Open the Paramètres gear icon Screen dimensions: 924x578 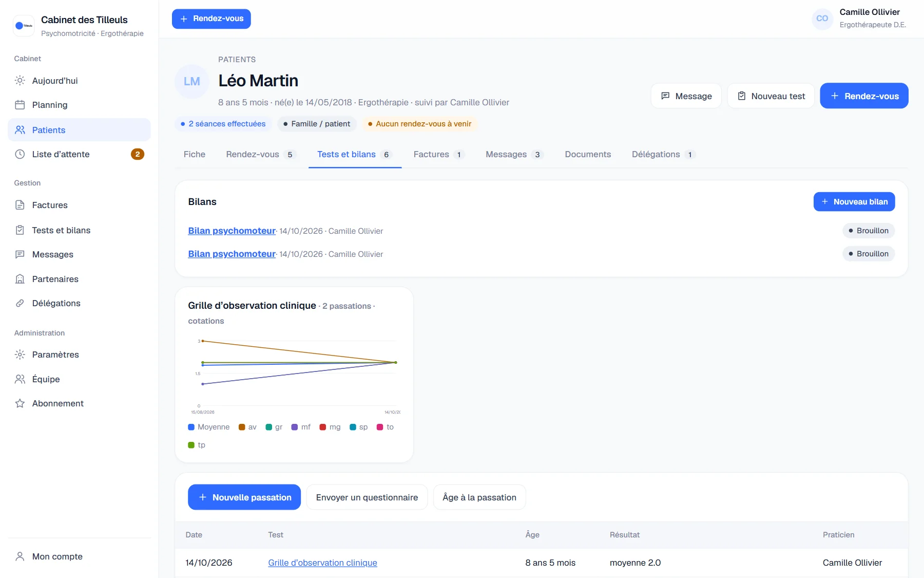(20, 355)
